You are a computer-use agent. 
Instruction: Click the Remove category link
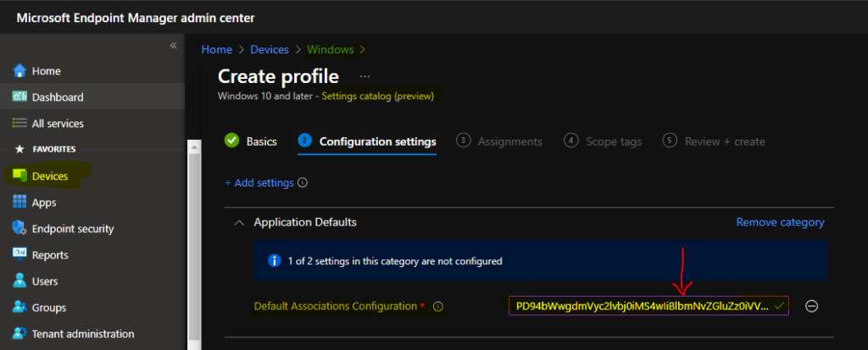point(780,222)
